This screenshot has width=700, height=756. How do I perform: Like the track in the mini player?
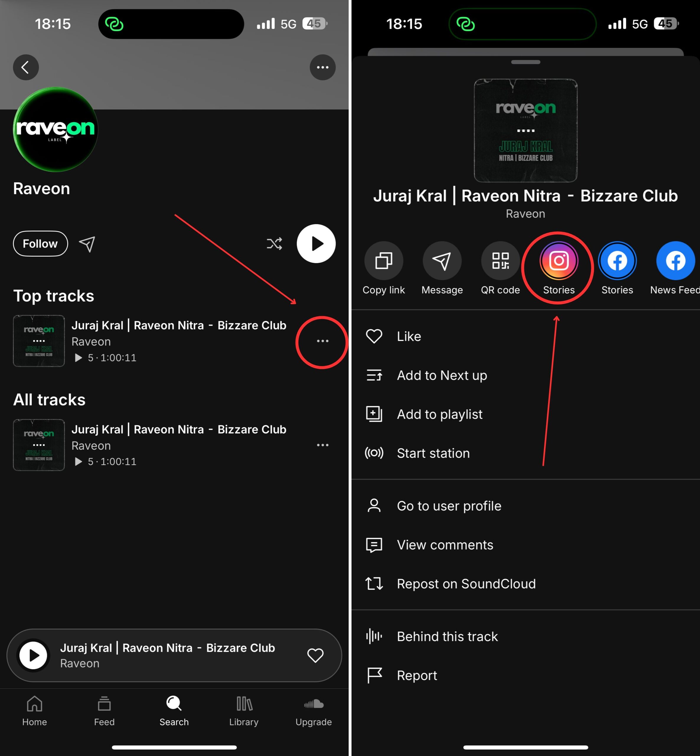pyautogui.click(x=315, y=655)
